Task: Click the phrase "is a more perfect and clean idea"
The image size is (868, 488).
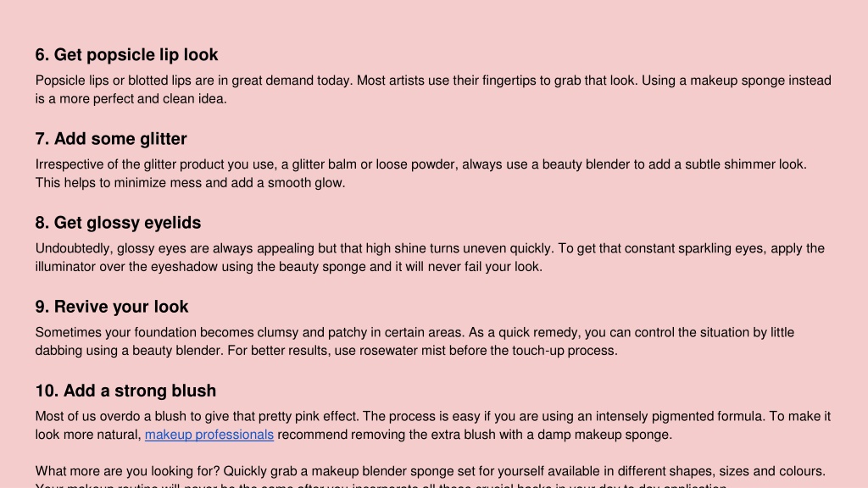Action: pos(130,99)
